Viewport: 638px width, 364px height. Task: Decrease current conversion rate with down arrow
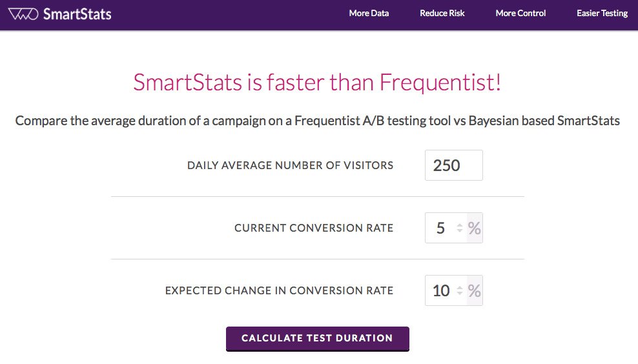[459, 230]
